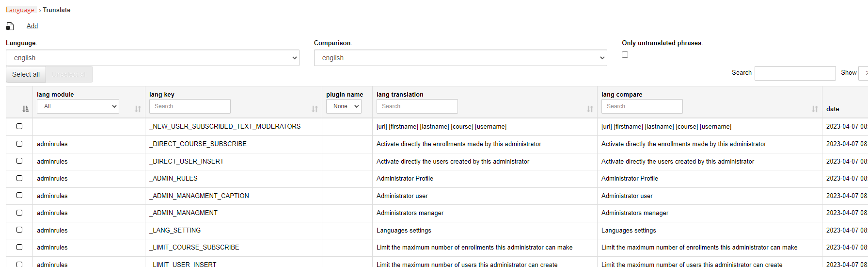Tick the _ADMIN_RULES row checkbox

coord(19,178)
